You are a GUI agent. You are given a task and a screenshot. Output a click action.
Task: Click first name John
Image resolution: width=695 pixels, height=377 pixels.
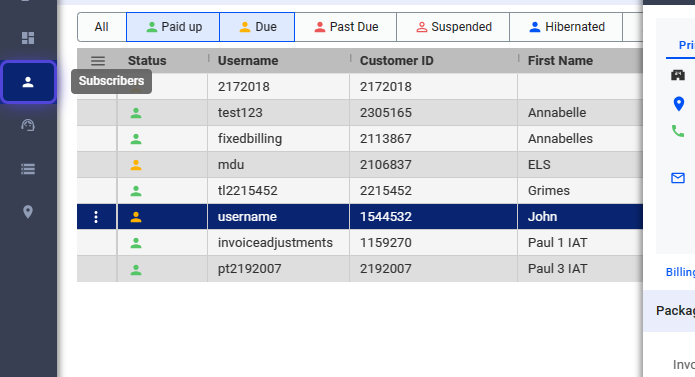coord(543,217)
